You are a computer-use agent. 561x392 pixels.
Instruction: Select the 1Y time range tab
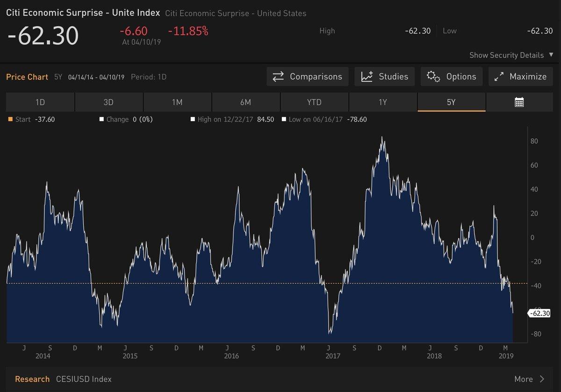(x=383, y=102)
